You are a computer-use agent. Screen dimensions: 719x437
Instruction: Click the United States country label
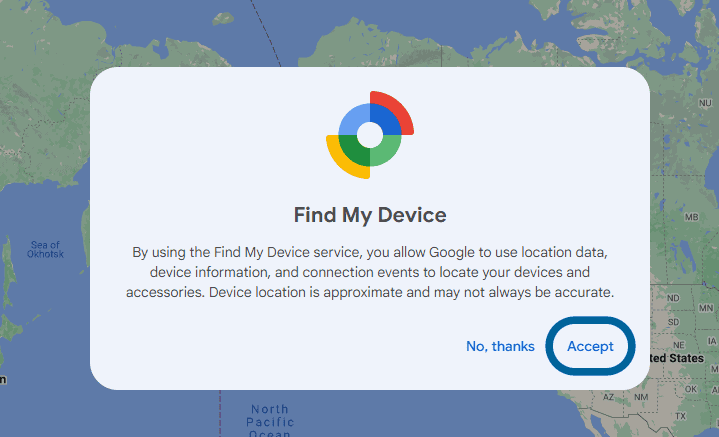(677, 358)
